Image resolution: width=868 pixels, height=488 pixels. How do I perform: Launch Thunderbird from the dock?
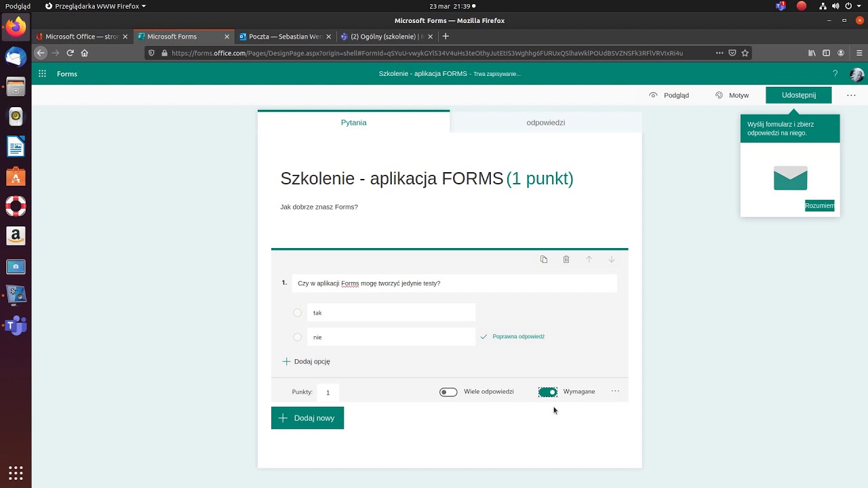click(x=16, y=57)
